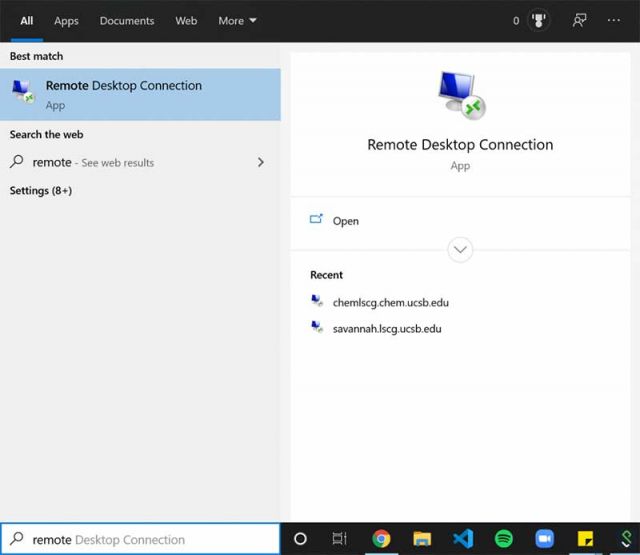Open the feedback person icon
This screenshot has width=640, height=555.
pos(579,20)
